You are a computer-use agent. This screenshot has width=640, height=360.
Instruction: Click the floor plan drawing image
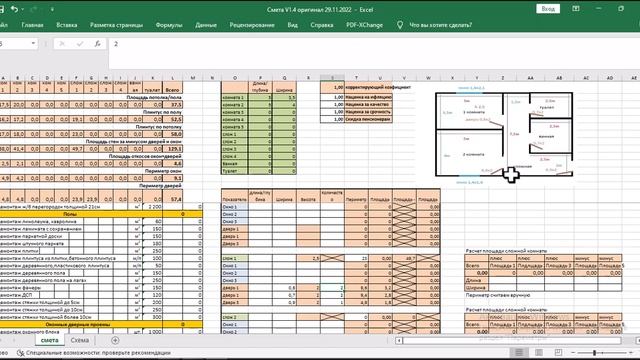point(504,134)
